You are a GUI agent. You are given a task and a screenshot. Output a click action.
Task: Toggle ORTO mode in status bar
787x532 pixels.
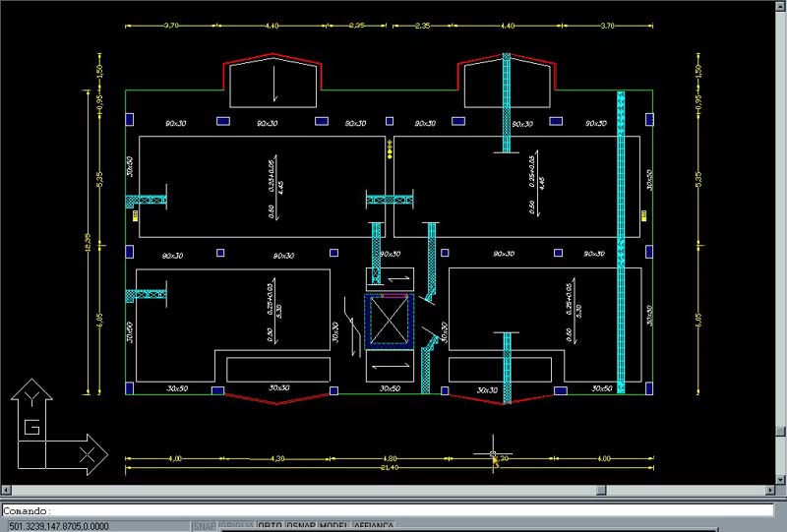(269, 526)
